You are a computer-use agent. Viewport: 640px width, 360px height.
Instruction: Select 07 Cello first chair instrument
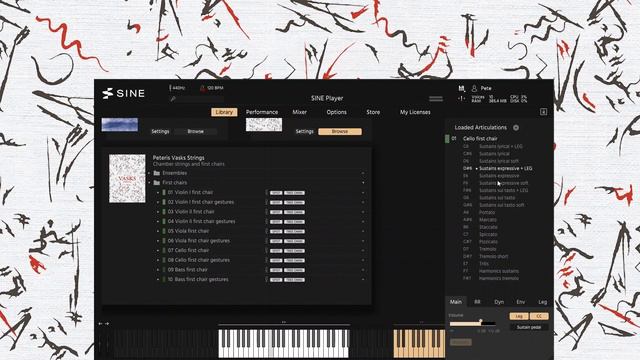coord(188,250)
